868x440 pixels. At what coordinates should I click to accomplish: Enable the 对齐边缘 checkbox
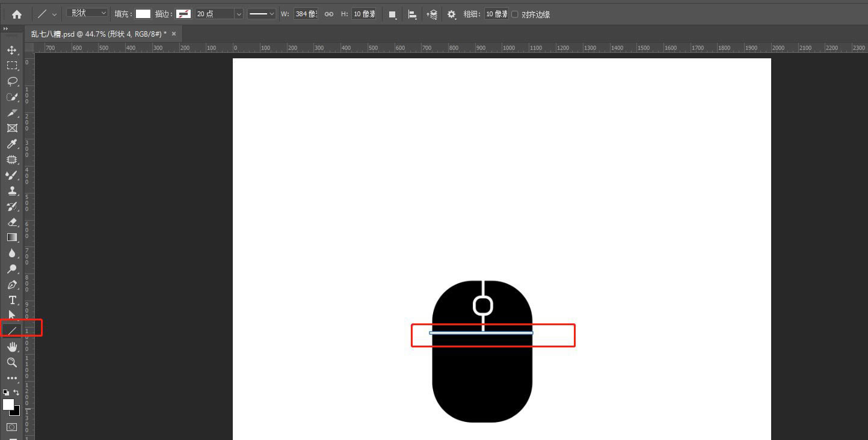pyautogui.click(x=514, y=14)
